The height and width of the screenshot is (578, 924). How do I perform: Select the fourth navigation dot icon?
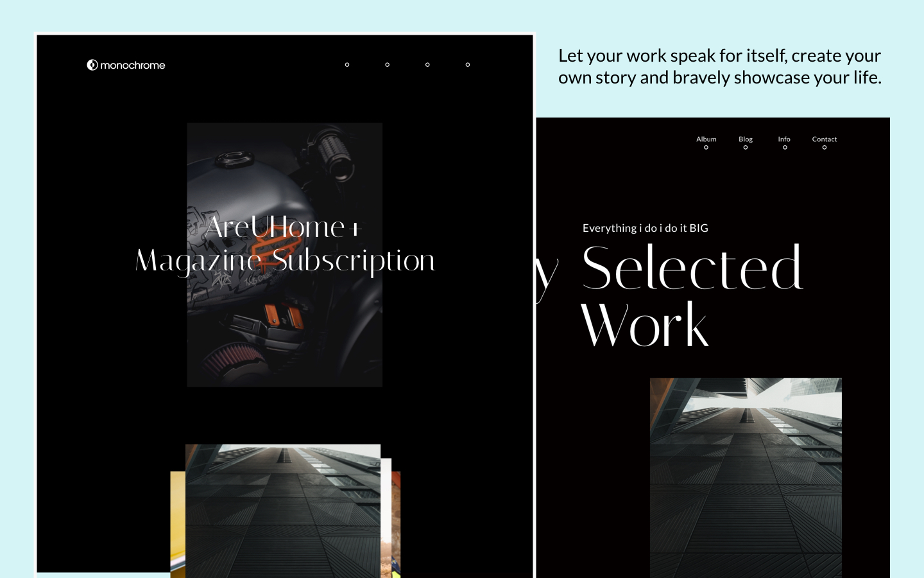click(468, 65)
